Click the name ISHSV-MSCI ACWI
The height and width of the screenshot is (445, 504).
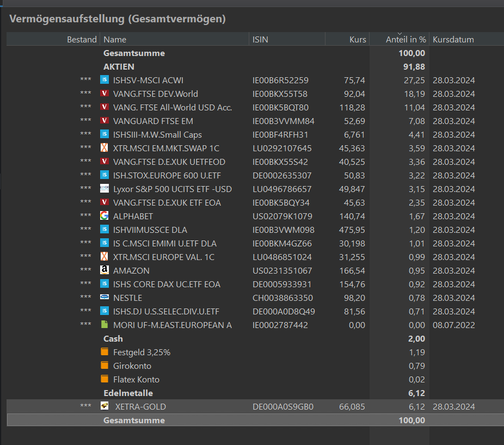coord(148,81)
